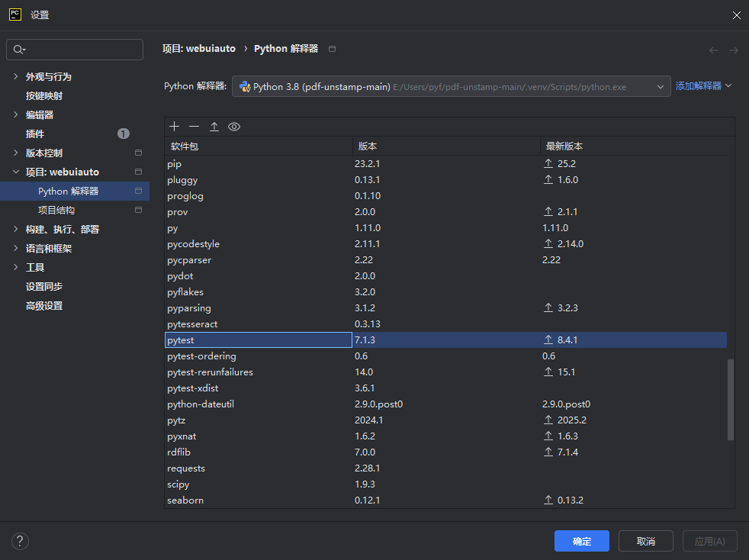Open the 设置同步 settings page

(x=44, y=287)
